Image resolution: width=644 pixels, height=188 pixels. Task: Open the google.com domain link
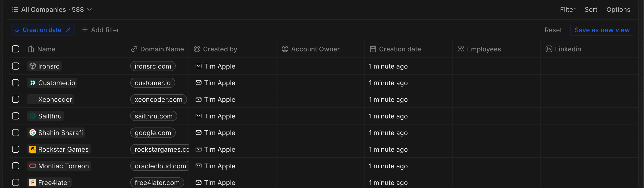point(153,133)
